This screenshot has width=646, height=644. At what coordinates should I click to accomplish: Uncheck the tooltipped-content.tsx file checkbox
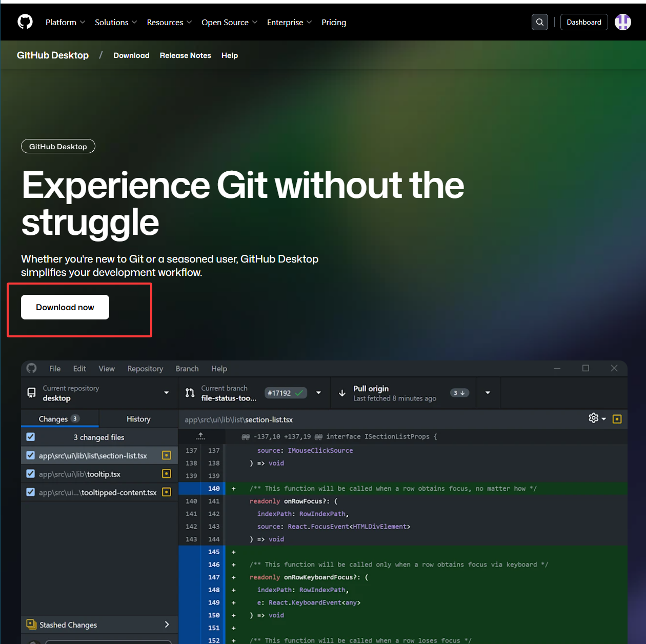(x=31, y=492)
